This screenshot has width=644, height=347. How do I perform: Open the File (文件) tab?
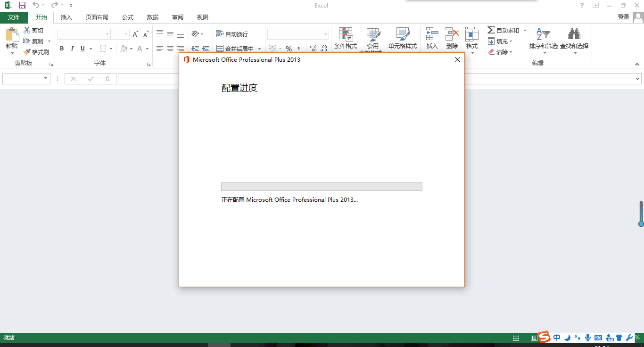coord(14,17)
